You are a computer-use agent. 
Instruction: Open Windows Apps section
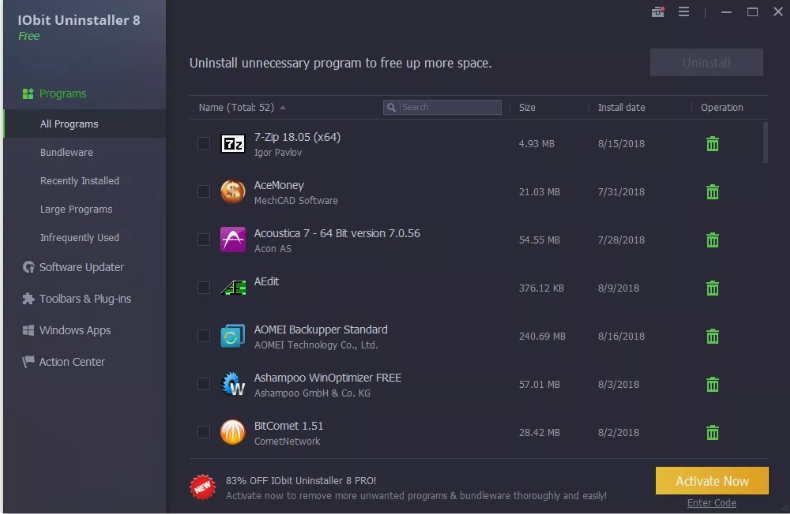pyautogui.click(x=67, y=331)
